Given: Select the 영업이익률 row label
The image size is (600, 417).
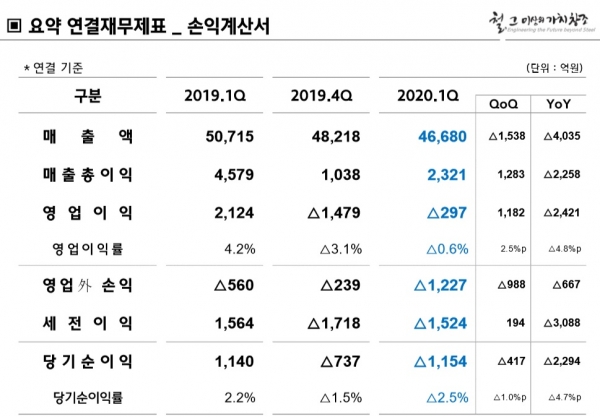Looking at the screenshot, I should 88,248.
